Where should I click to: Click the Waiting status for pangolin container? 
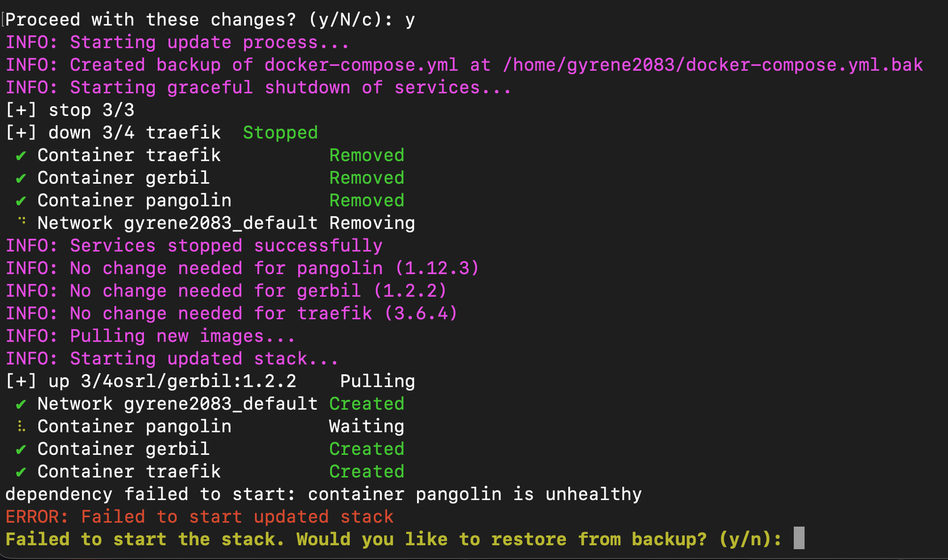[366, 426]
